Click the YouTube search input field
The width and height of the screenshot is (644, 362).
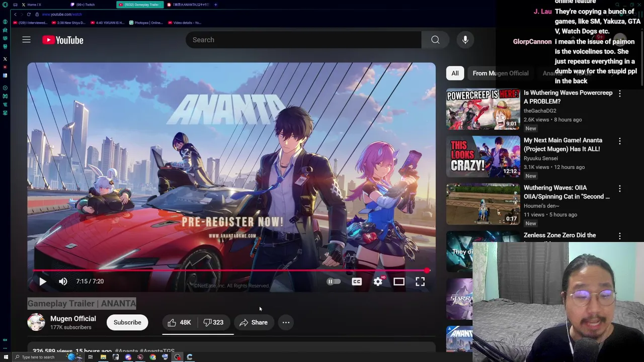pyautogui.click(x=303, y=40)
